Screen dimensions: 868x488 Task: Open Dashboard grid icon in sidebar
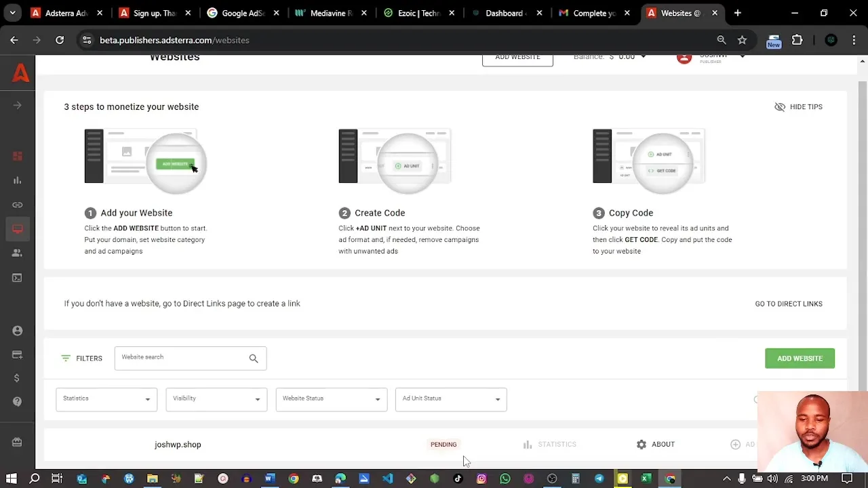[18, 156]
